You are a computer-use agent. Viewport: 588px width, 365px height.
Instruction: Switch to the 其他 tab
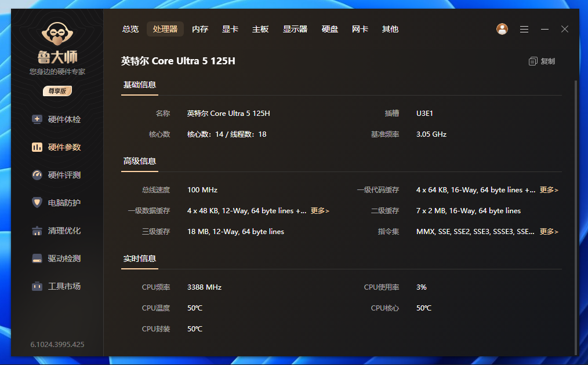click(x=390, y=29)
